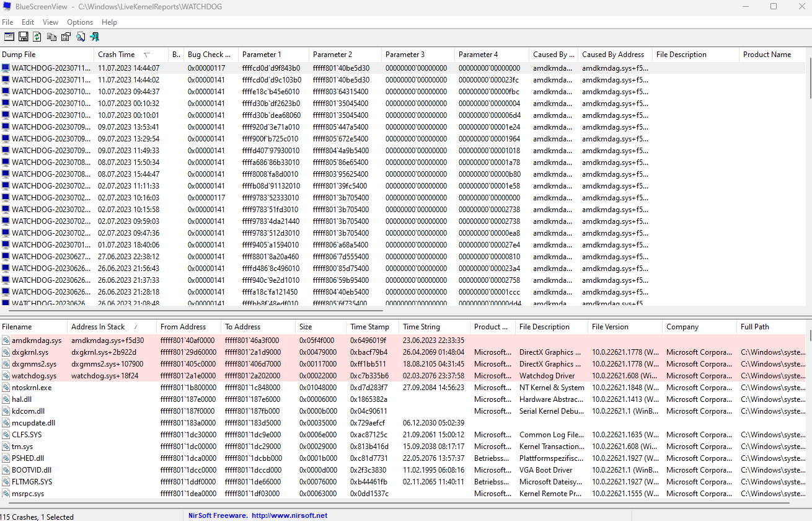Click the CLFS.SYS file icon

[6, 435]
